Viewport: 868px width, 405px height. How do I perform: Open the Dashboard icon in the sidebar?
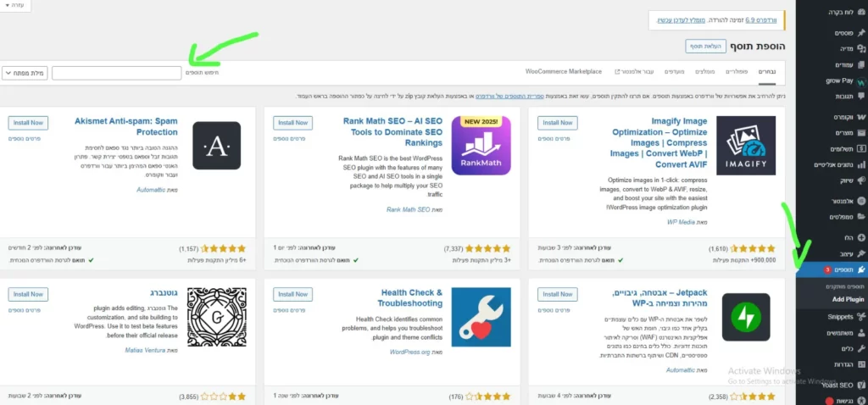pos(861,12)
